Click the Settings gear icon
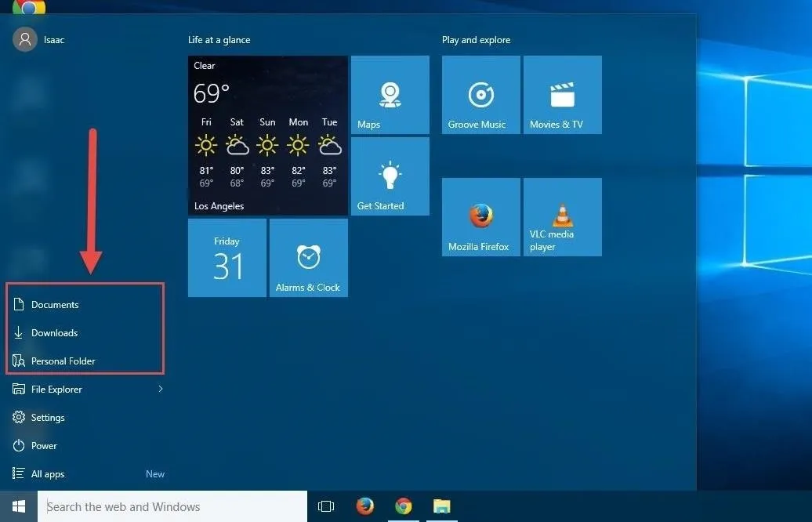812x522 pixels. click(19, 417)
